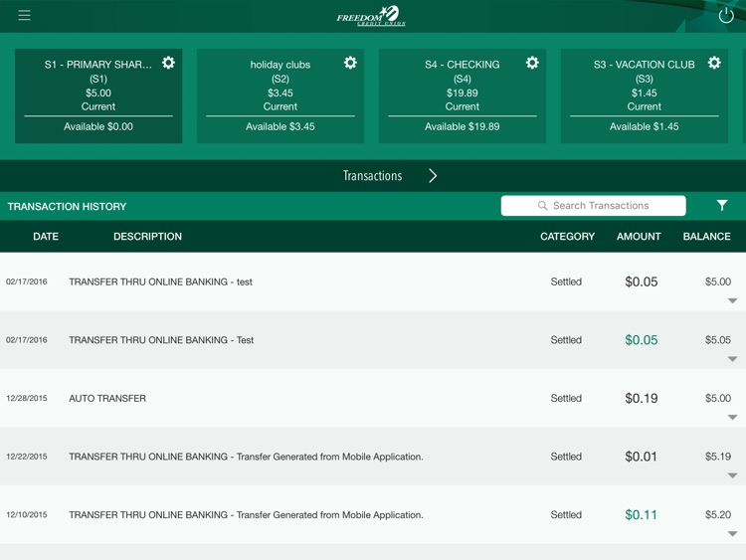
Task: Tap the power logout icon
Action: coord(726,15)
